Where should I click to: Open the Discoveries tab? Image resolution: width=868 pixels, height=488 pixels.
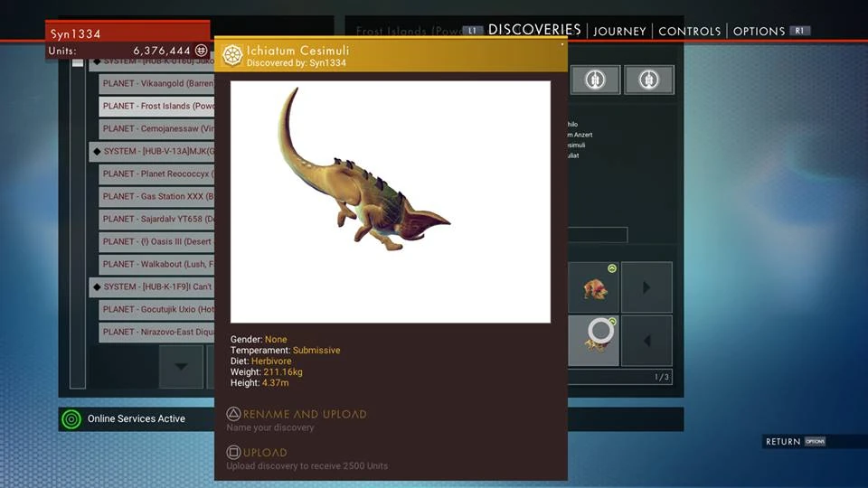534,30
